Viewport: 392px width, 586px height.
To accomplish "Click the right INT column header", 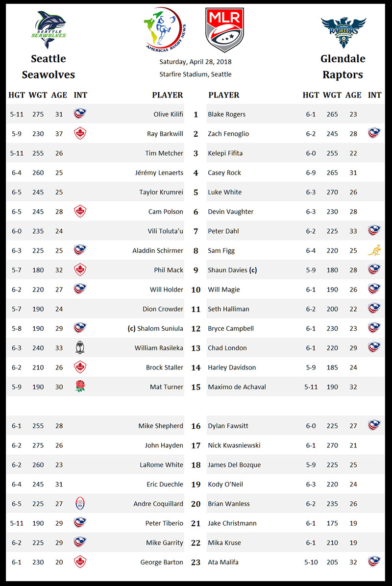I will pos(374,95).
